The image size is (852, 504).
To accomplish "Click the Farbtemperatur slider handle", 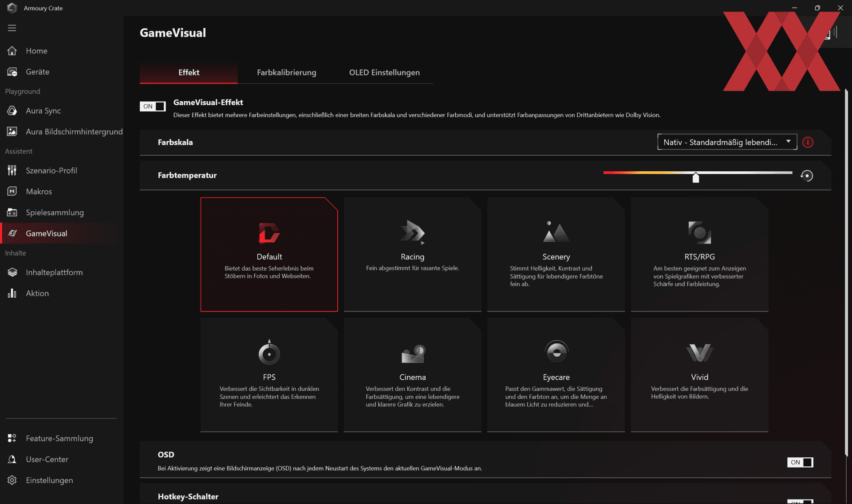I will point(696,177).
